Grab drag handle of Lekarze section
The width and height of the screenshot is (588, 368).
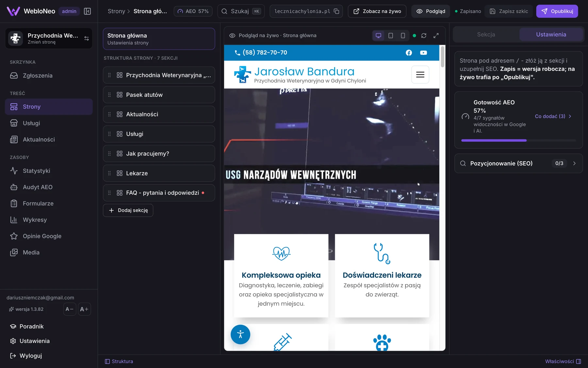point(109,173)
